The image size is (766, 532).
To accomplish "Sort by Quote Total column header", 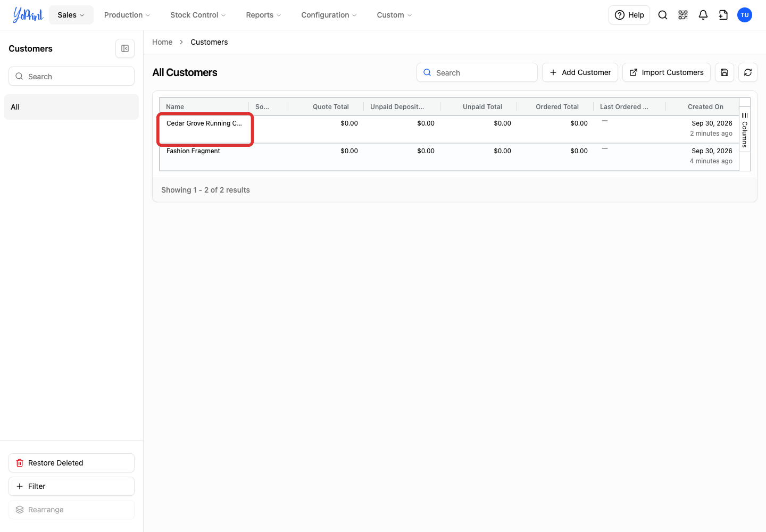I will 326,106.
